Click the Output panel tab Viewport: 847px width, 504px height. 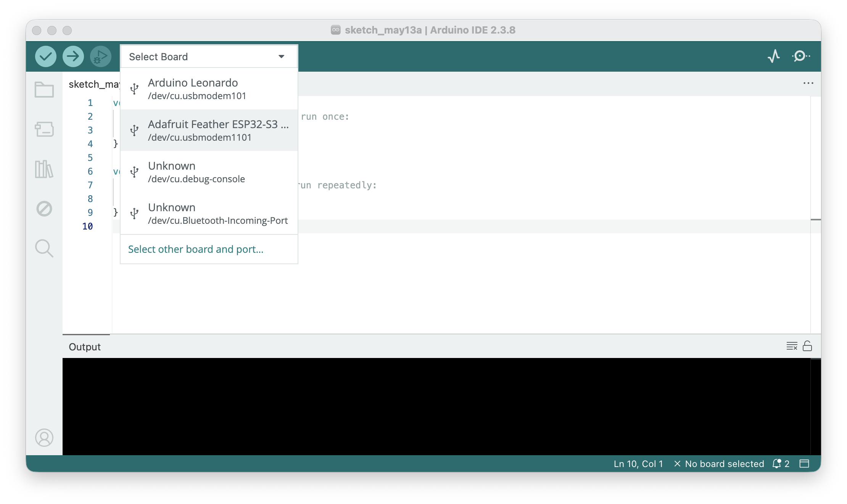click(85, 347)
